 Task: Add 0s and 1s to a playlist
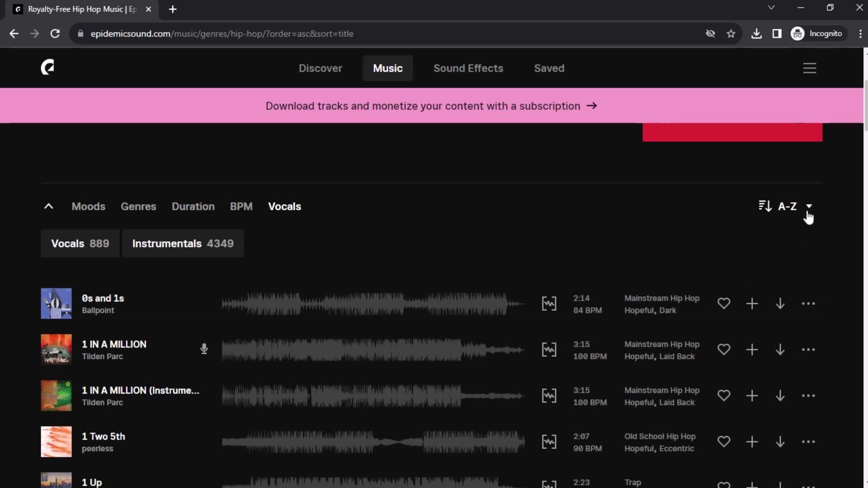pos(752,304)
